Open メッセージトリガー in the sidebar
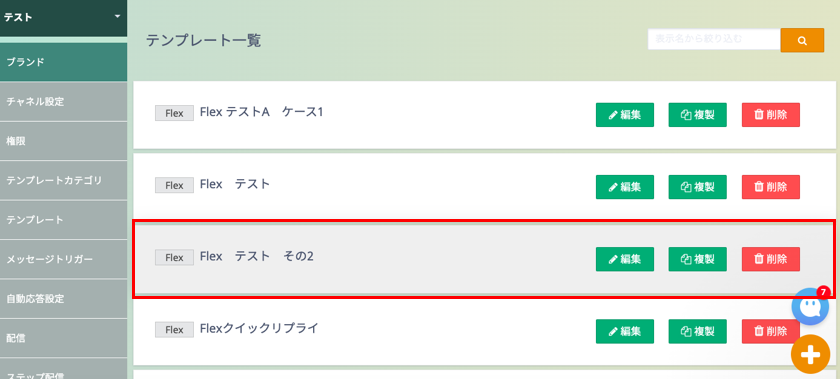Screen dimensions: 840x379 (63, 259)
